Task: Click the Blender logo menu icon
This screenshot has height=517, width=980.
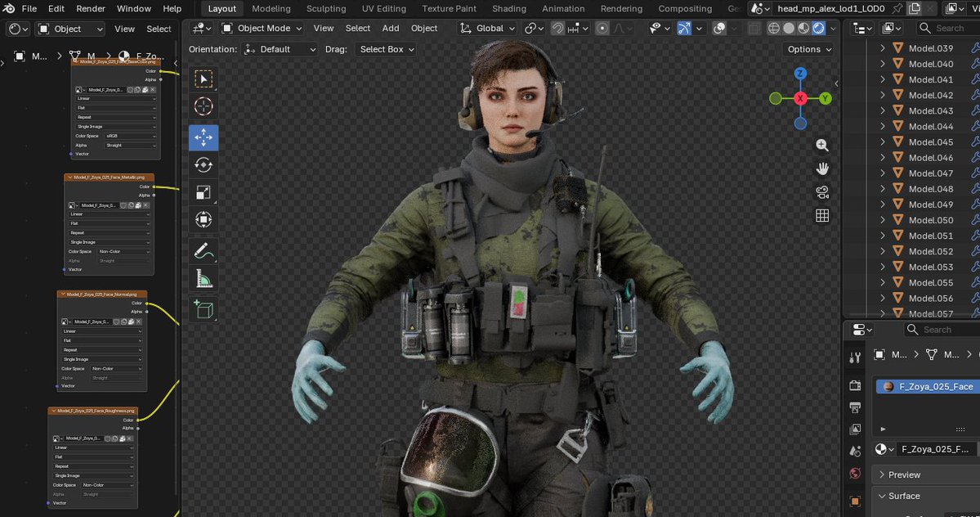Action: pos(9,9)
